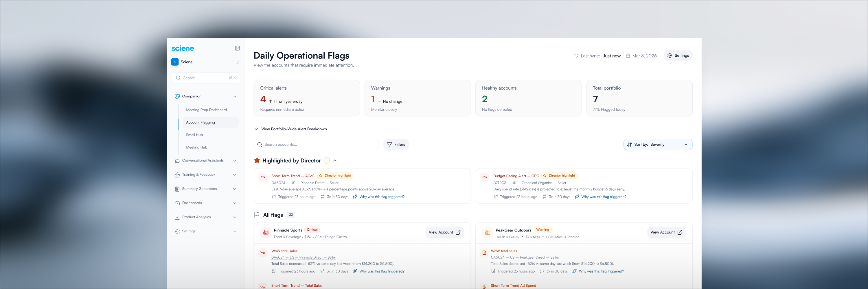868x289 pixels.
Task: Click the All flags flag icon
Action: [x=257, y=215]
